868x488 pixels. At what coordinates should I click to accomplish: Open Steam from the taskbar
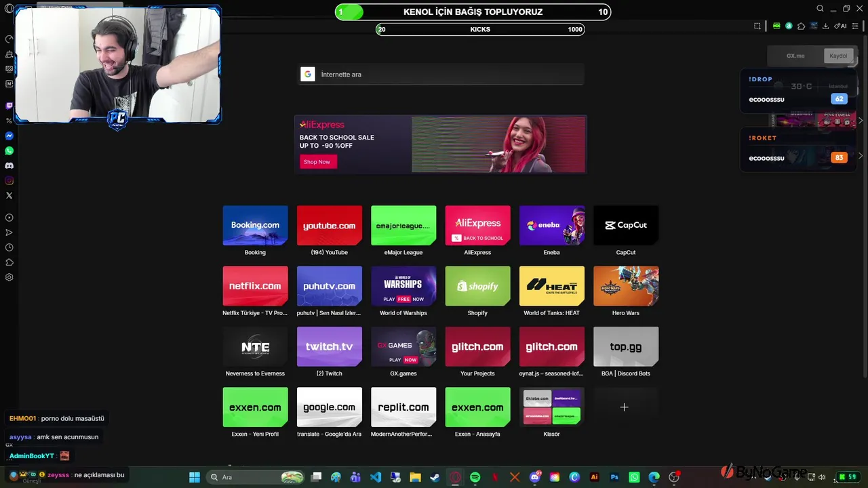pyautogui.click(x=435, y=477)
